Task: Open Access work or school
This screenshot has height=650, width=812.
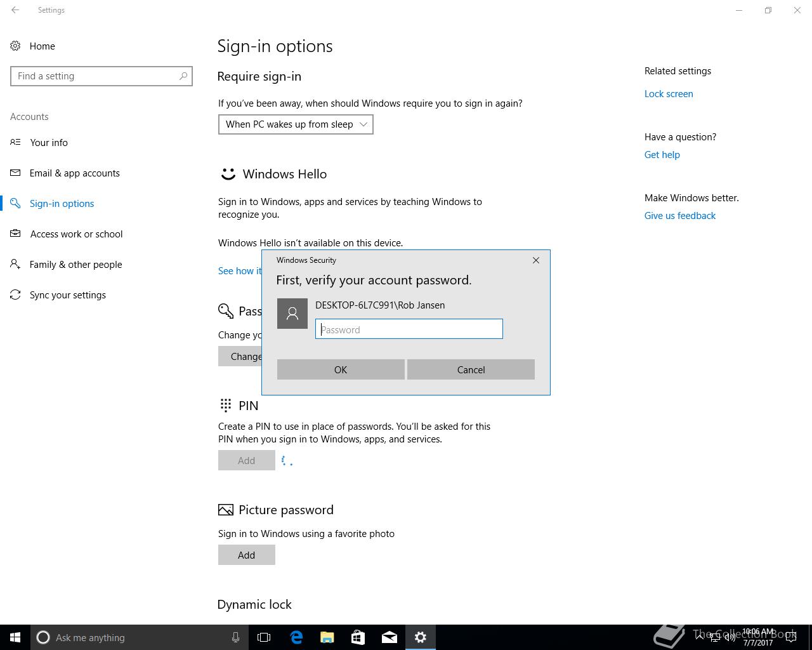Action: click(x=77, y=234)
